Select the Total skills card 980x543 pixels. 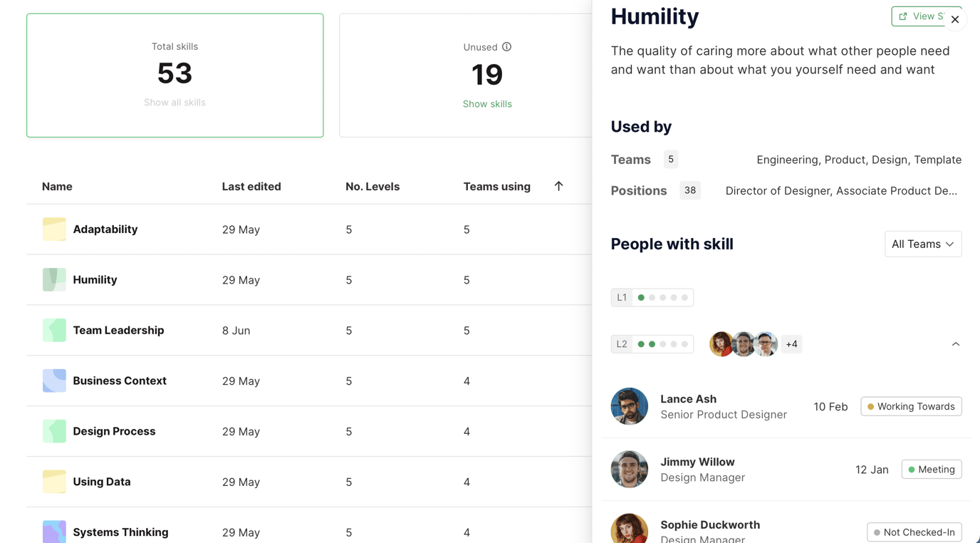pyautogui.click(x=174, y=75)
